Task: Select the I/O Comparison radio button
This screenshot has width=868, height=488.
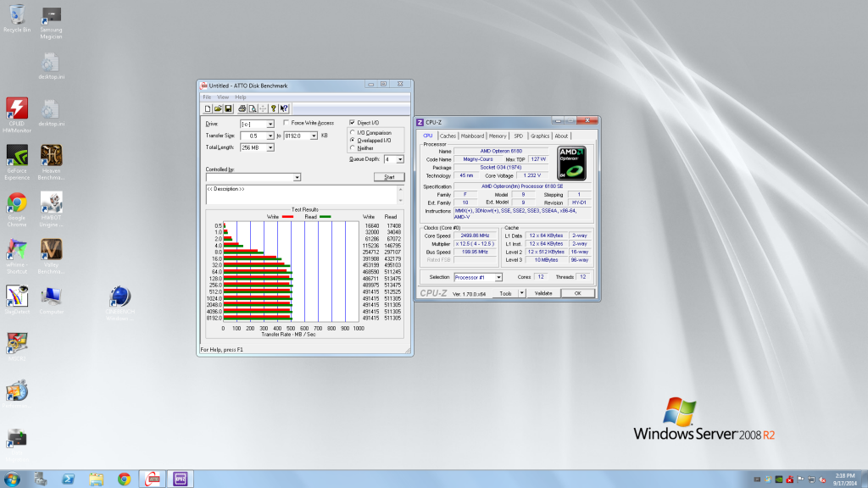Action: point(353,133)
